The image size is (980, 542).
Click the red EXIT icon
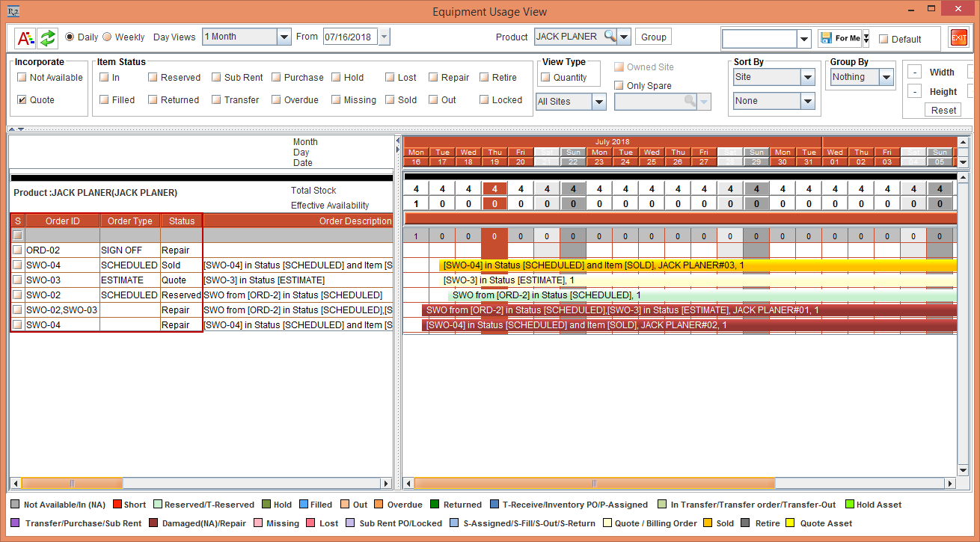[x=958, y=37]
